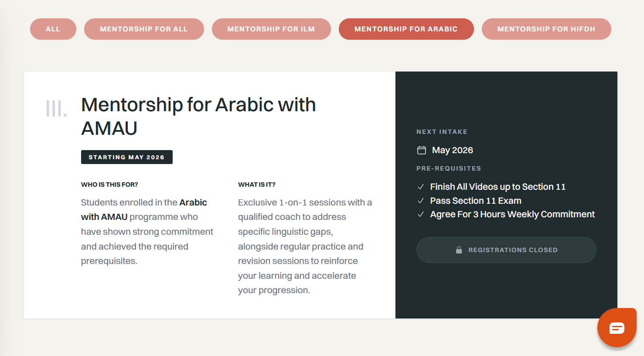644x356 pixels.
Task: Click the Finish All Videos prerequisite text
Action: coord(497,187)
